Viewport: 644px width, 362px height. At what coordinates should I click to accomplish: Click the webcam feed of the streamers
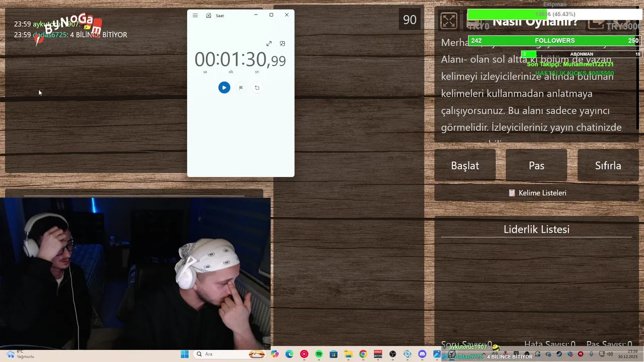135,274
